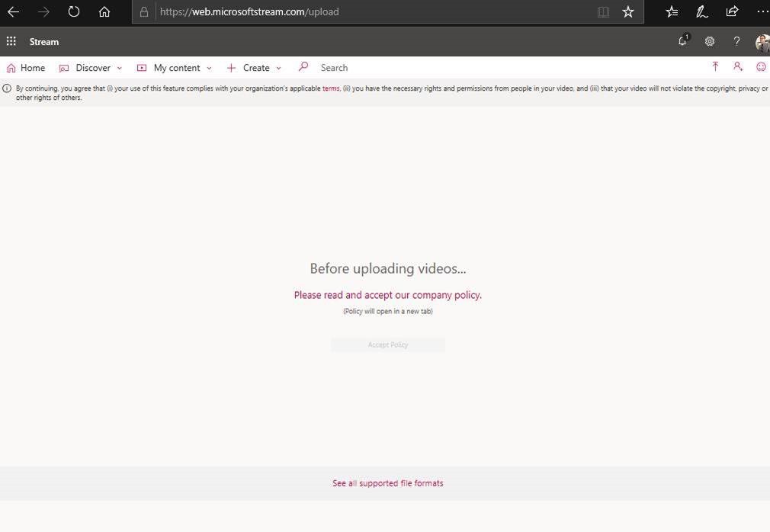Image resolution: width=770 pixels, height=532 pixels.
Task: Click the browser refresh icon
Action: (x=74, y=11)
